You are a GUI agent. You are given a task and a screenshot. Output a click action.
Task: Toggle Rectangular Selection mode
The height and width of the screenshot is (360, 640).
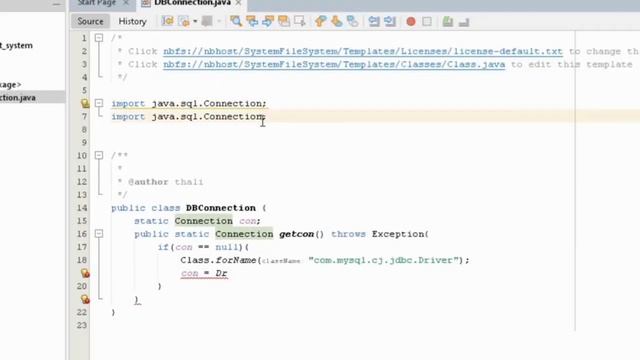(300, 21)
